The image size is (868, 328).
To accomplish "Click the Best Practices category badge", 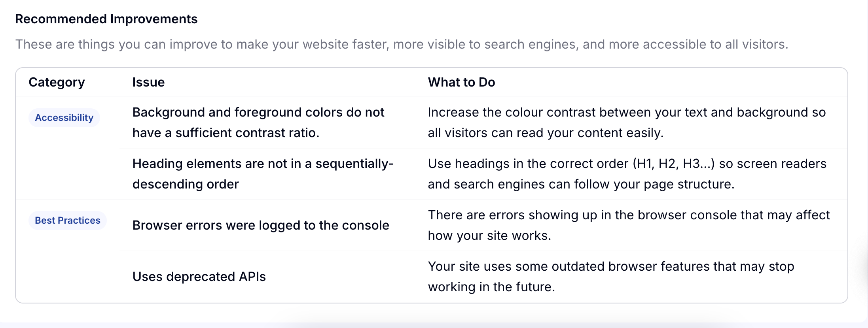I will (x=68, y=221).
